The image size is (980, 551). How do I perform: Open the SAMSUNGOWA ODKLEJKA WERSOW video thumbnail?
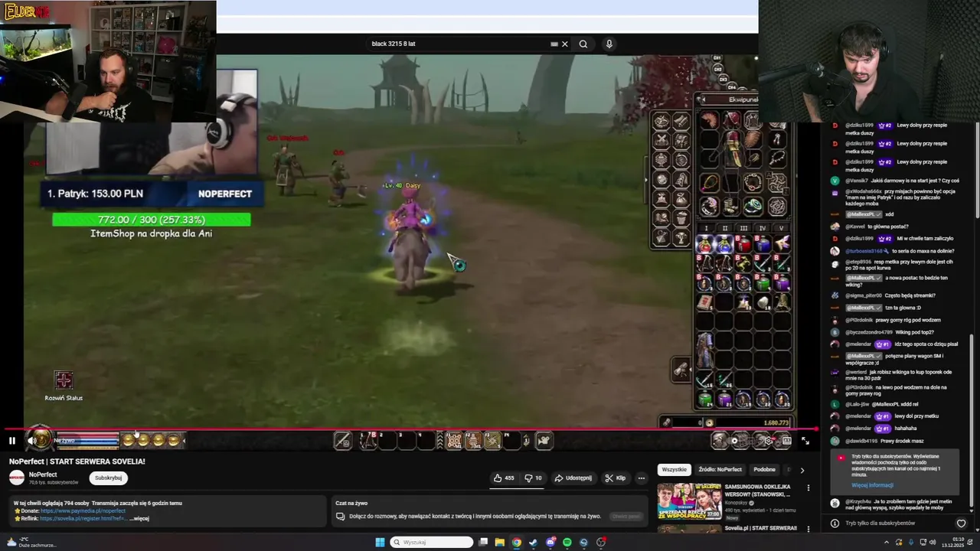[689, 500]
